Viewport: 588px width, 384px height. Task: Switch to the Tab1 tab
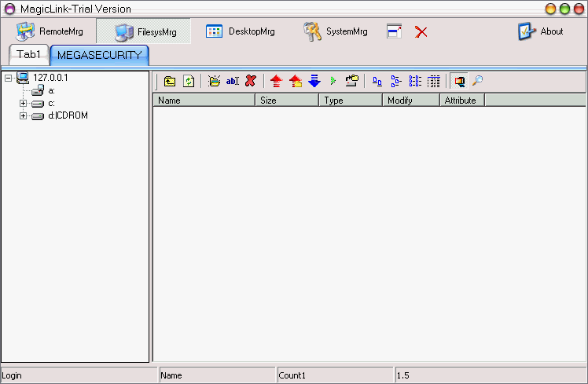pos(28,55)
